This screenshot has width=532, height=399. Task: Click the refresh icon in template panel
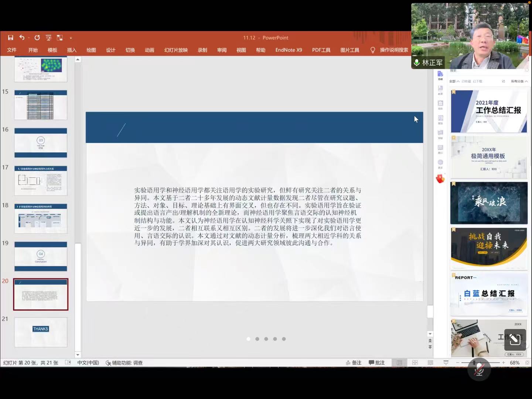(503, 81)
